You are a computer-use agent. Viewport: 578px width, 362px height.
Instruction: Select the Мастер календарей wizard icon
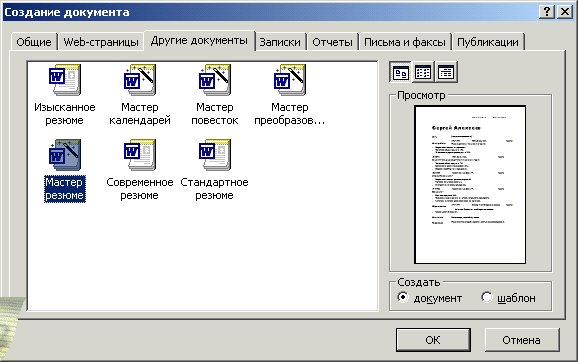coord(140,80)
